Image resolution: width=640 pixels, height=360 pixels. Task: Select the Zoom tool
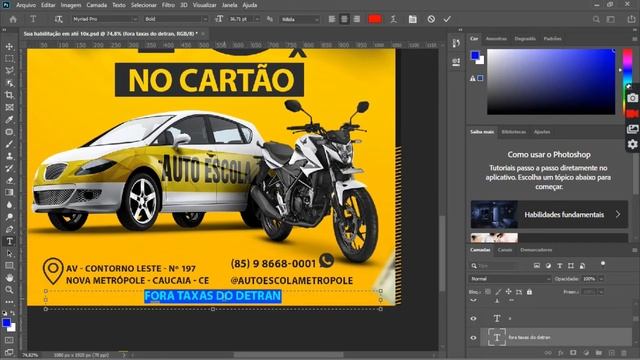click(x=9, y=290)
